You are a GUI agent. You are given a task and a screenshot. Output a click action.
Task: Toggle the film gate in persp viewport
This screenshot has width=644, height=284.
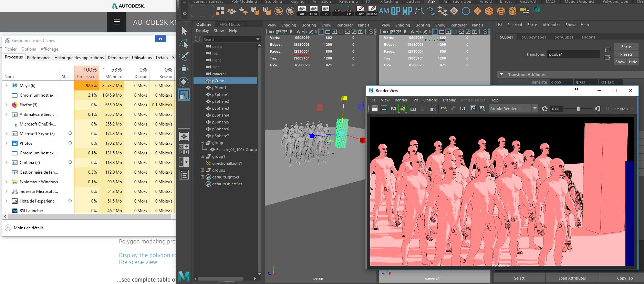(327, 32)
